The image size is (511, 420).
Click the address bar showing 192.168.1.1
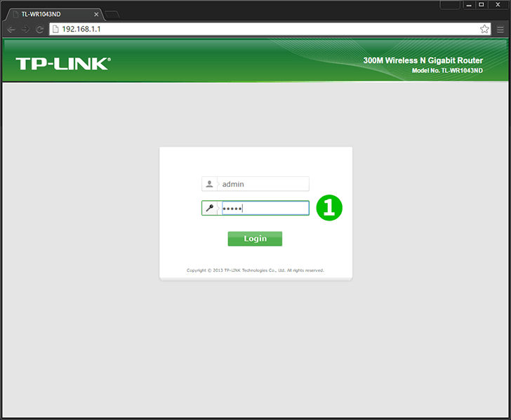pyautogui.click(x=270, y=29)
